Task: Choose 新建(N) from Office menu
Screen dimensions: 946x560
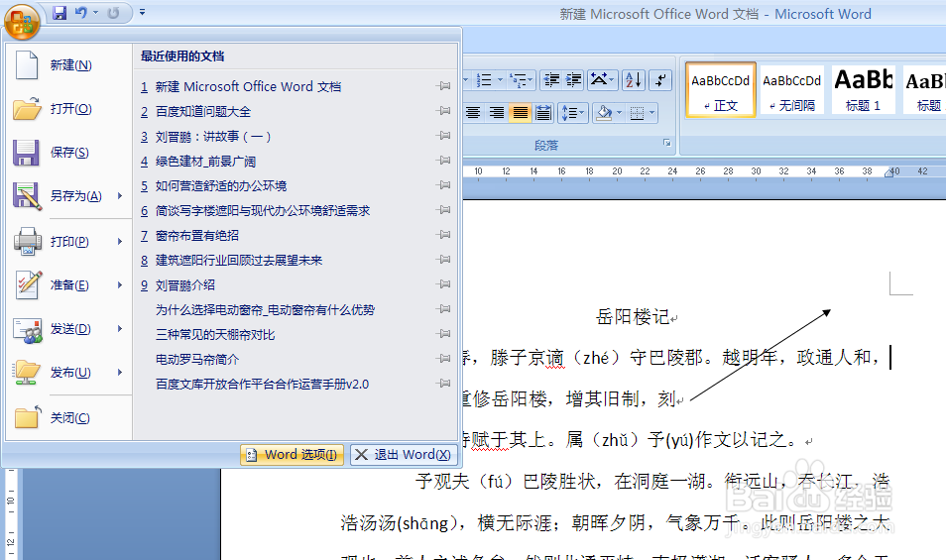Action: (x=68, y=65)
